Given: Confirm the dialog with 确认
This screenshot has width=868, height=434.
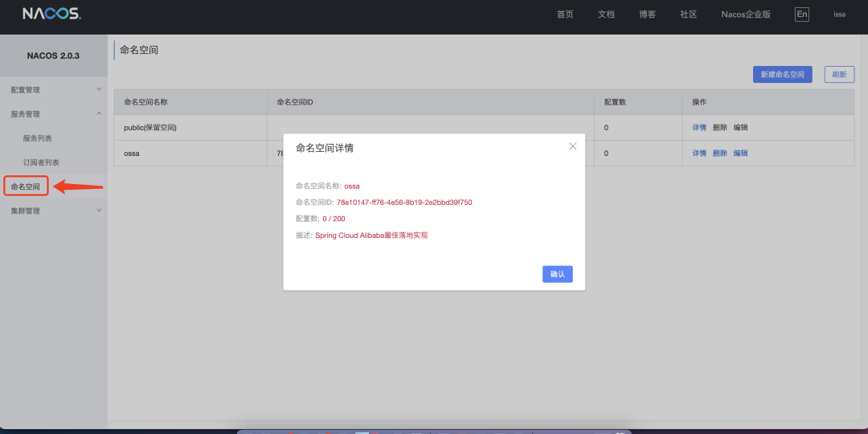Looking at the screenshot, I should pos(558,274).
